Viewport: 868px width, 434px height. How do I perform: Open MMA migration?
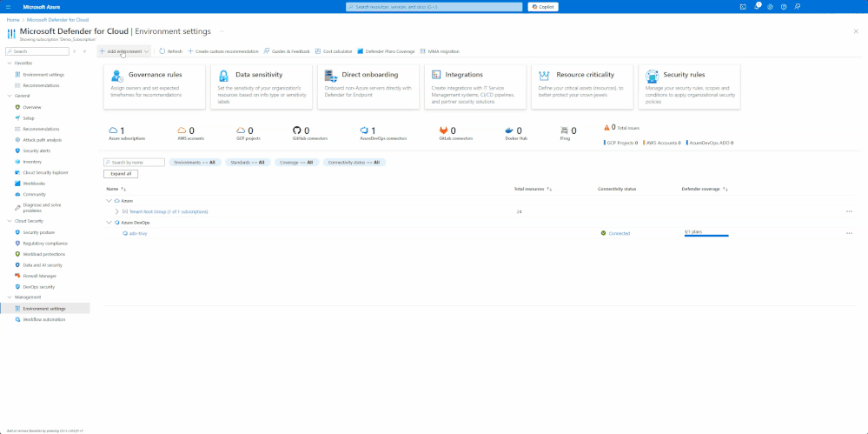click(x=440, y=51)
